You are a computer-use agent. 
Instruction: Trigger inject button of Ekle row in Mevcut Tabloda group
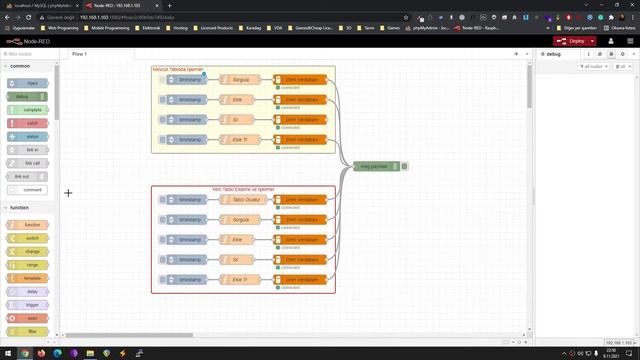tap(162, 100)
